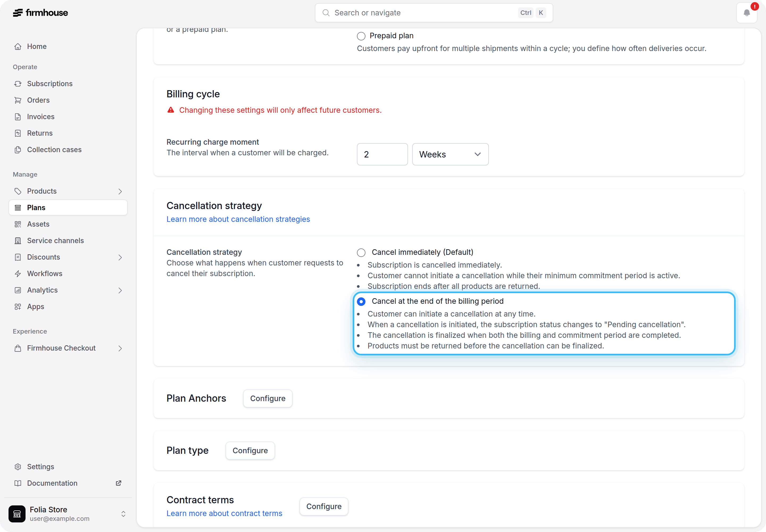Click the Folia Store avatar icon
The image size is (766, 532).
pos(17,514)
